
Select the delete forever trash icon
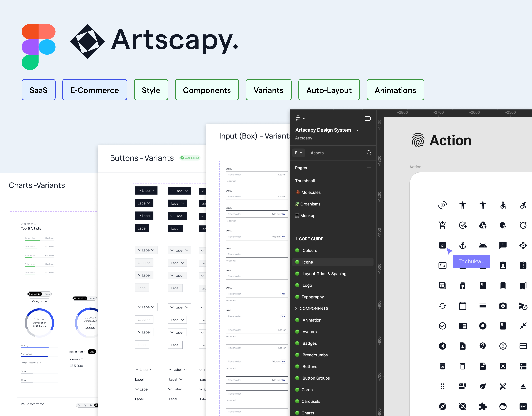coord(442,366)
